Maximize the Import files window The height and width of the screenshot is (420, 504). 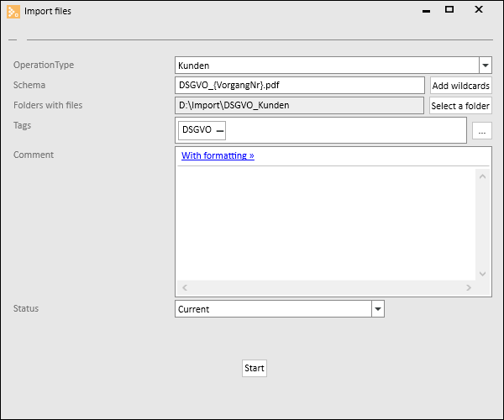click(x=449, y=9)
